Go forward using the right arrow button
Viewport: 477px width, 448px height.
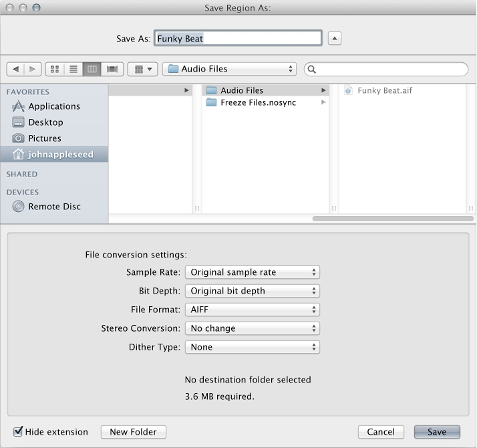[33, 69]
